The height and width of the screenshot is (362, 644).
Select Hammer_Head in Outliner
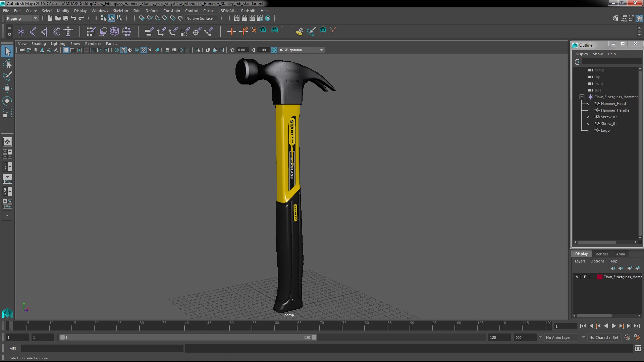pos(613,104)
